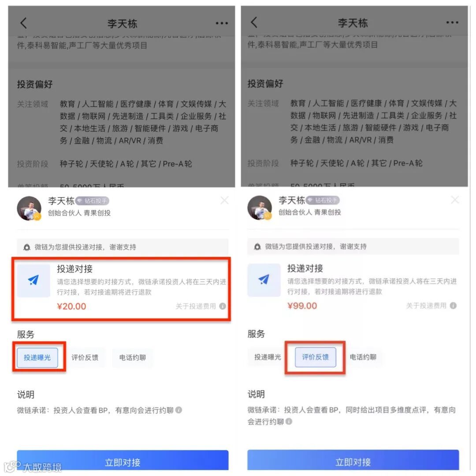
Task: Tap 立即对接 button on right screen
Action: (x=353, y=460)
